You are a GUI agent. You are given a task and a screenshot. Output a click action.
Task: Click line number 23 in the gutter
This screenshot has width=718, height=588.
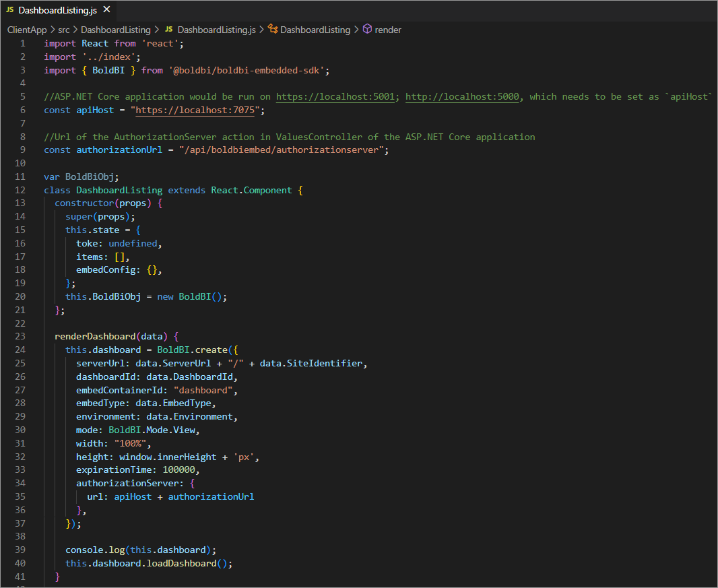point(20,336)
